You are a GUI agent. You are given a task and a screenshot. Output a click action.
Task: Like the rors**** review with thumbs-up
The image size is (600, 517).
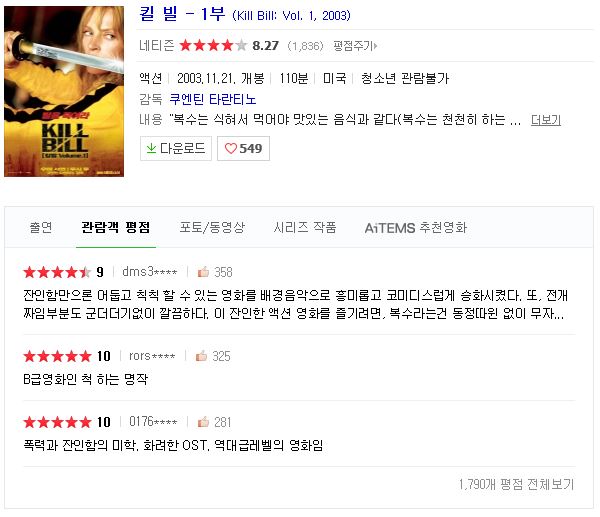[x=201, y=356]
